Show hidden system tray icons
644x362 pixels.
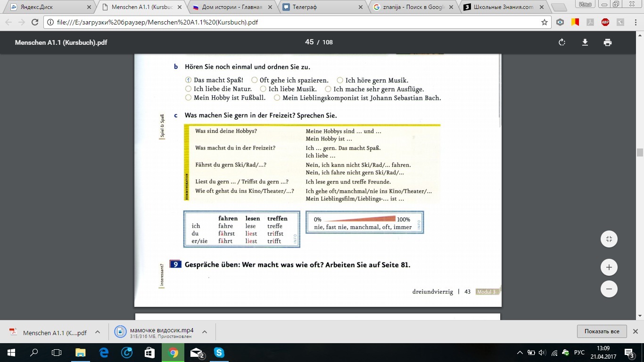pos(520,353)
